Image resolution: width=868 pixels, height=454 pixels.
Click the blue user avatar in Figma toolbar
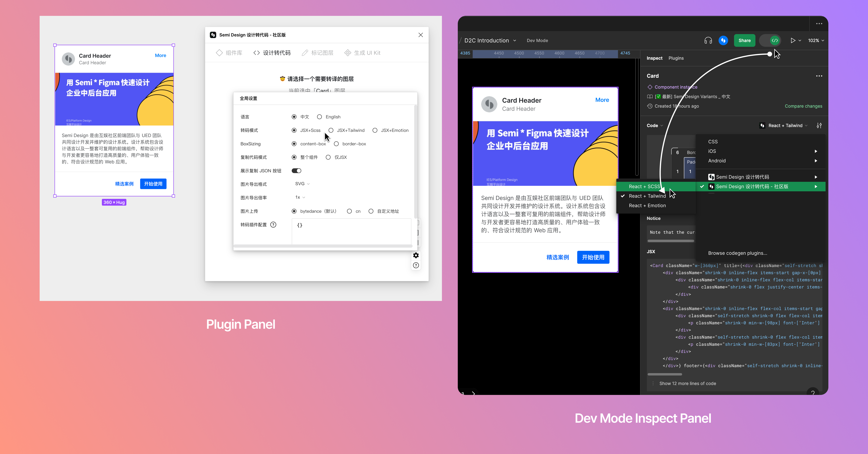coord(723,40)
